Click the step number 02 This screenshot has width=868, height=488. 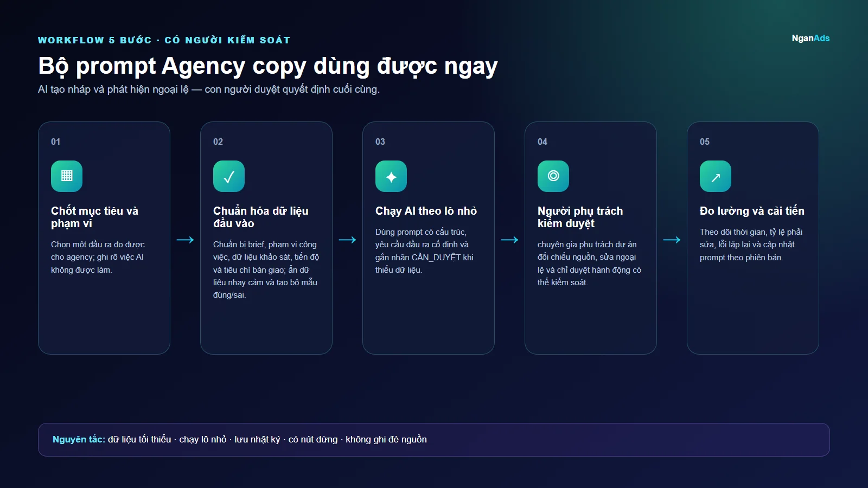point(218,142)
